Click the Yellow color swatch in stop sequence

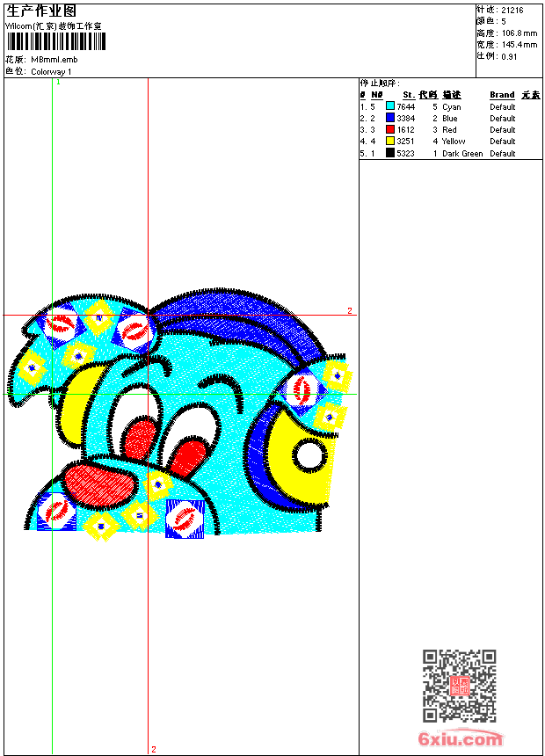[x=390, y=141]
